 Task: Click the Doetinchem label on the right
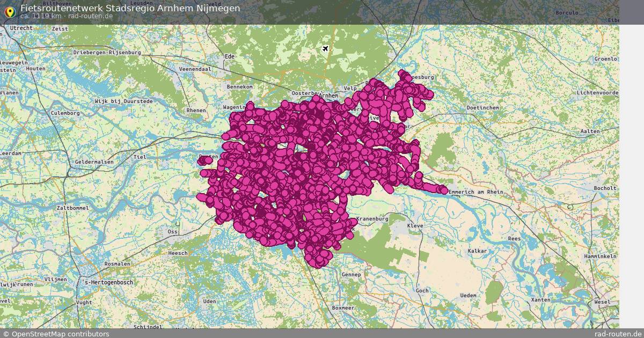click(x=483, y=107)
